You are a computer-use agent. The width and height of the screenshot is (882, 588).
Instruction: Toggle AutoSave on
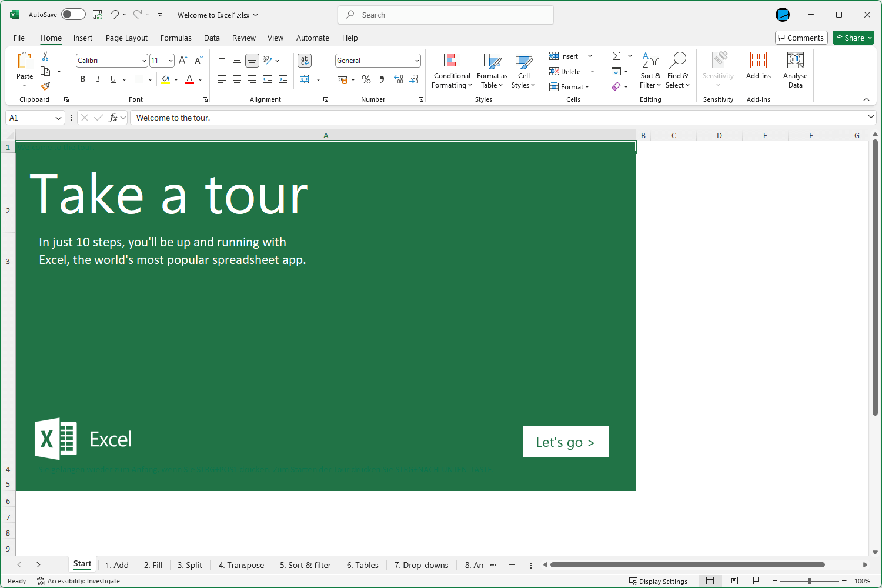(73, 14)
